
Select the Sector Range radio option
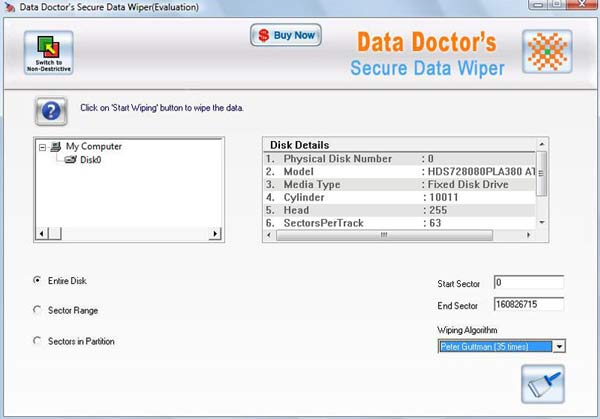click(37, 310)
